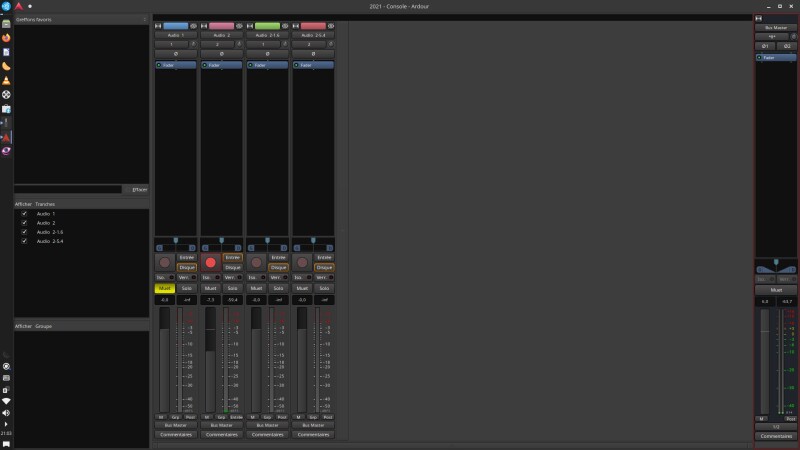The image size is (800, 450).
Task: Hide Audio 2 strip using its eye icon
Action: click(x=240, y=26)
